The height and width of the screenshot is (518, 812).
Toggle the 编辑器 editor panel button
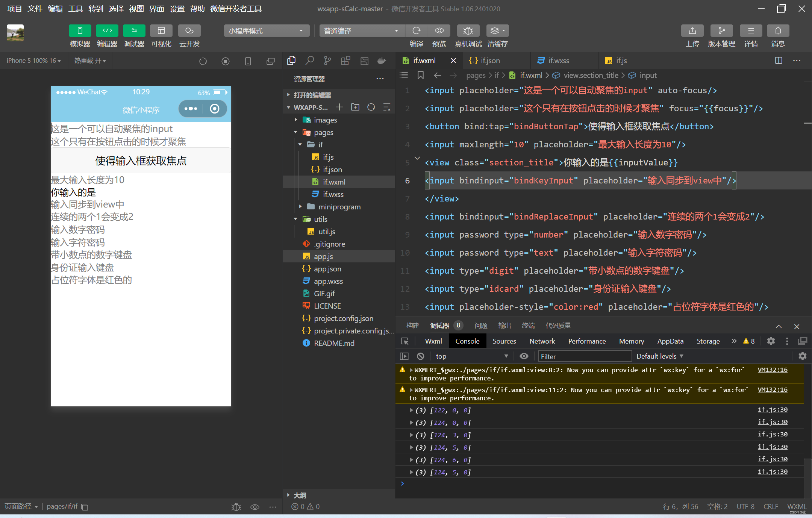click(107, 30)
